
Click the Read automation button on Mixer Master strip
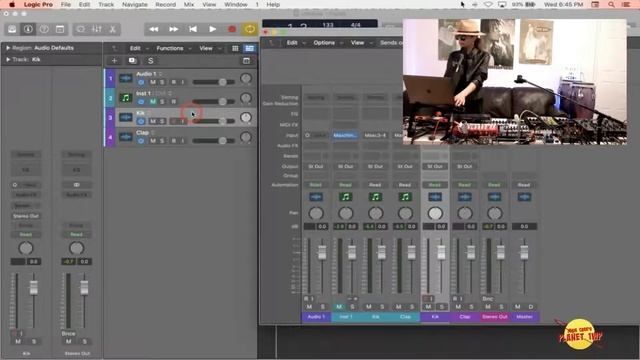(524, 185)
